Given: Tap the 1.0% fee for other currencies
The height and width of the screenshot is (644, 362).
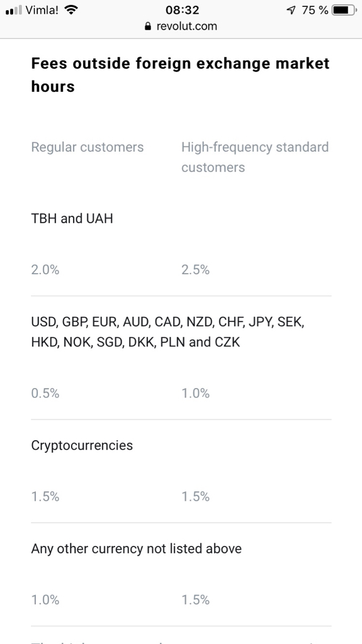Looking at the screenshot, I should [45, 600].
